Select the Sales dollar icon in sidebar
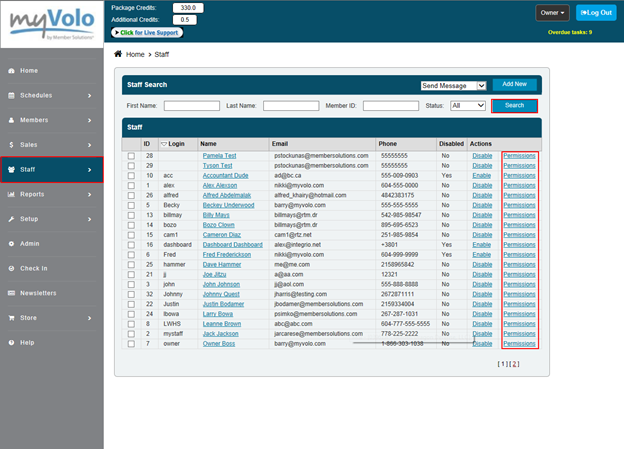This screenshot has width=624, height=449. 9,144
